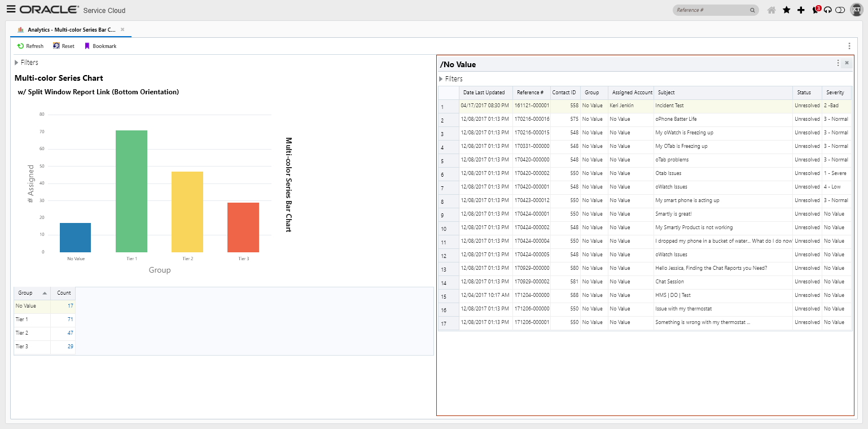
Task: Open the notifications bell showing 3 alerts
Action: click(x=816, y=10)
